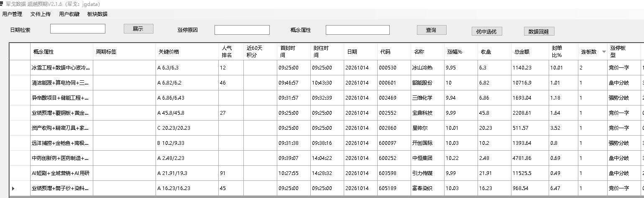The height and width of the screenshot is (198, 644).
Task: Sort by 日期 column header
Action: [x=360, y=52]
